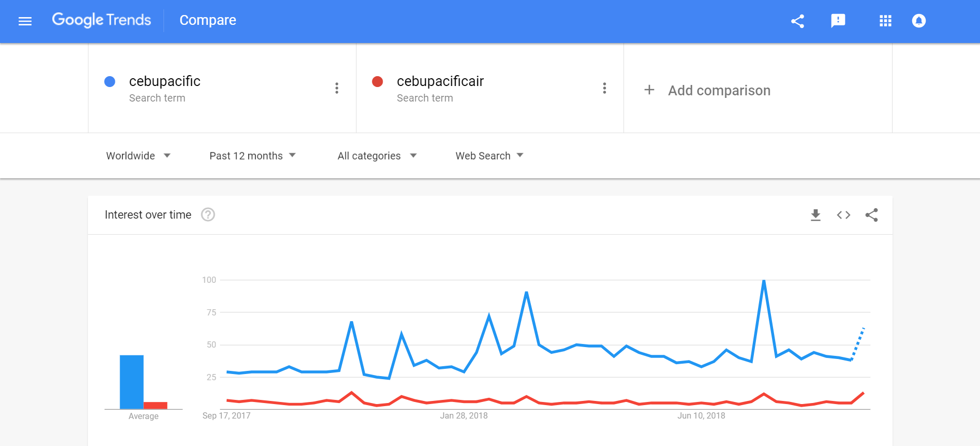Open more options for the cebupacificair term
Image resolution: width=980 pixels, height=446 pixels.
(604, 88)
